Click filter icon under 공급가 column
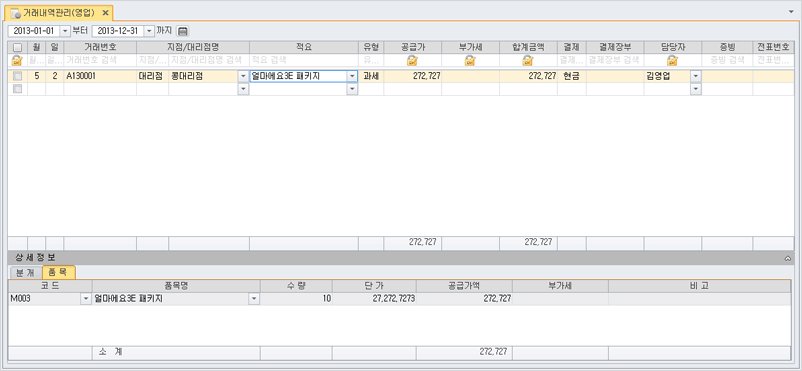 [x=412, y=60]
